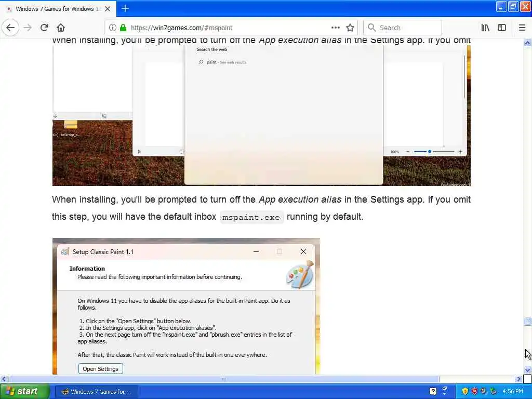Click the forward navigation arrow
Image resolution: width=532 pixels, height=399 pixels.
click(x=28, y=28)
